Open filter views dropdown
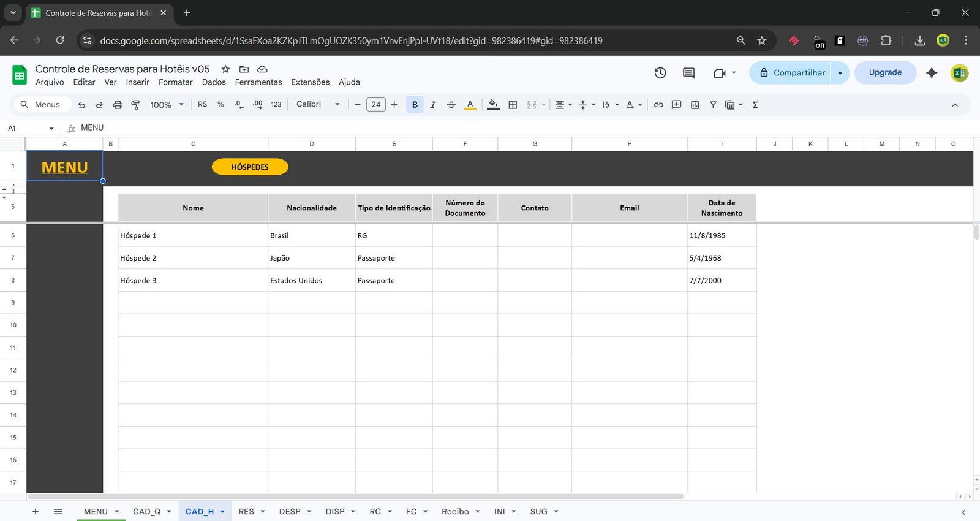980x521 pixels. coord(734,105)
